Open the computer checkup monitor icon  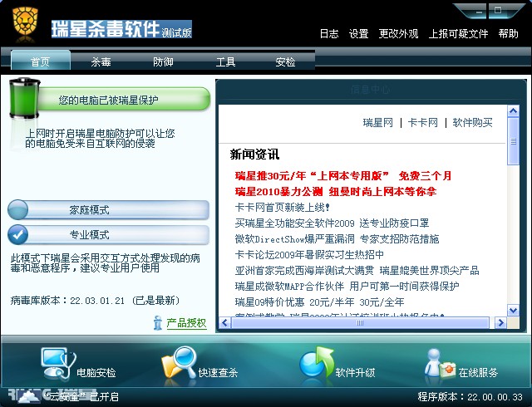click(58, 363)
